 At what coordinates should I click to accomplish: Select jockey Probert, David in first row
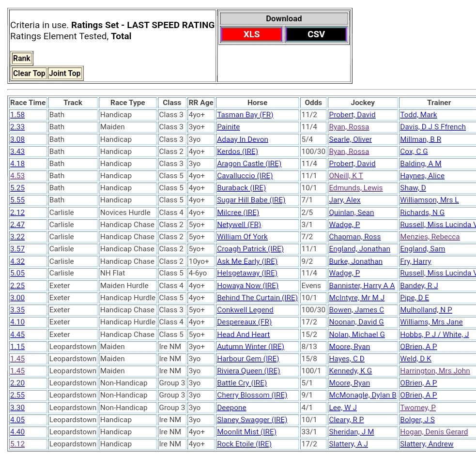click(352, 115)
